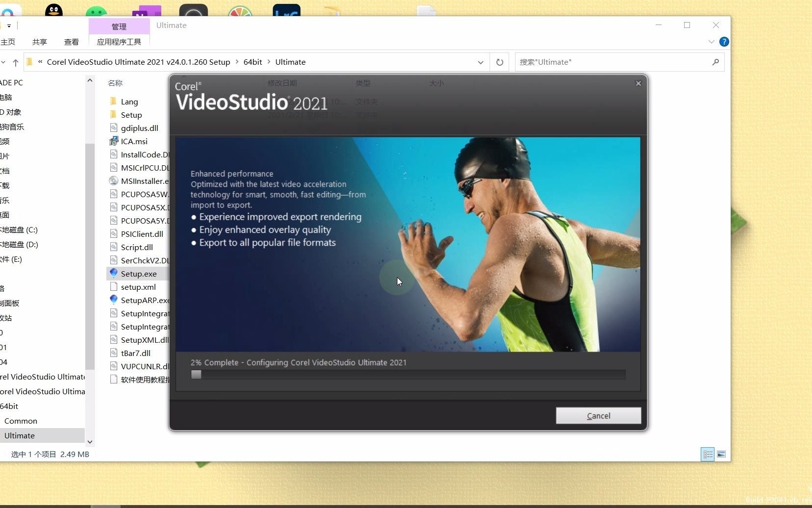Sort files by 名称 column
Viewport: 812px width, 508px height.
tap(115, 83)
